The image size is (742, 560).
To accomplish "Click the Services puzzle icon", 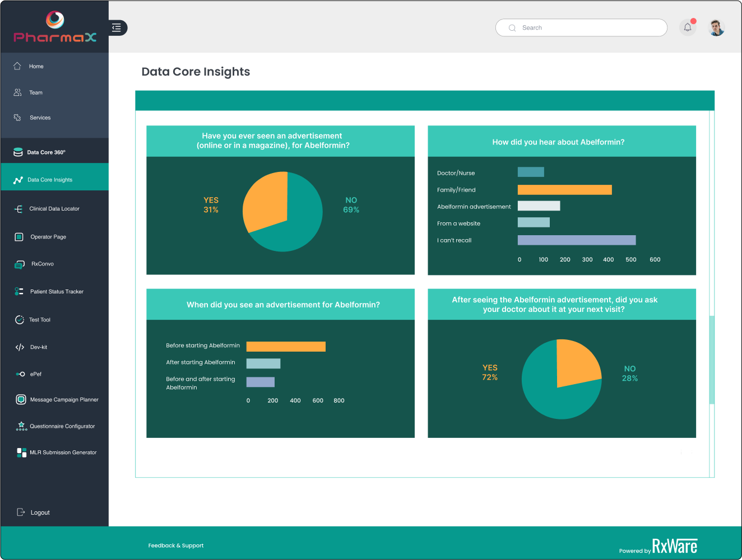I will (17, 118).
